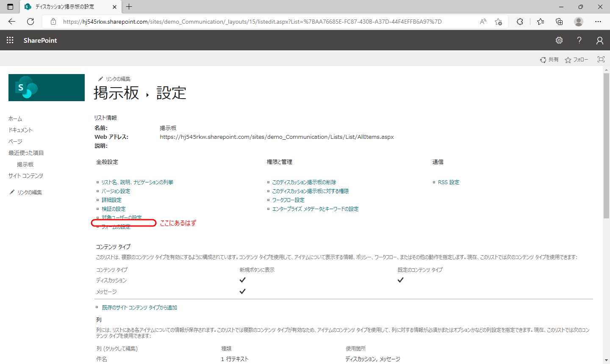Click リンクの編集 in the left navigation
Screen dimensions: 610x364
click(x=25, y=192)
